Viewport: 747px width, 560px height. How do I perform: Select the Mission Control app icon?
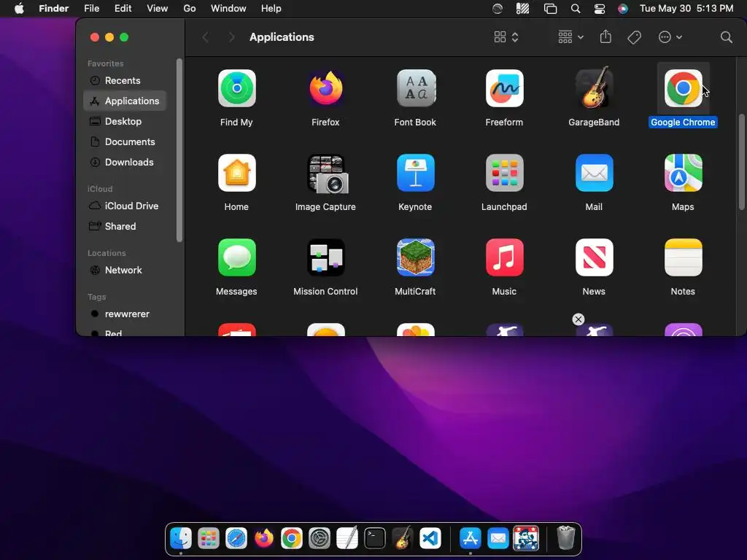pos(326,257)
